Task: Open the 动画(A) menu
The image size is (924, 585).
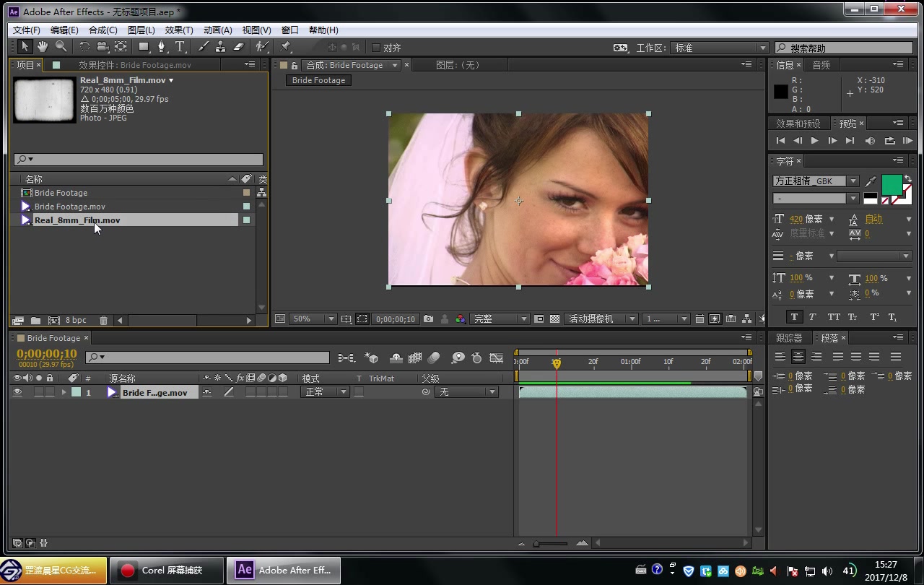Action: [218, 30]
